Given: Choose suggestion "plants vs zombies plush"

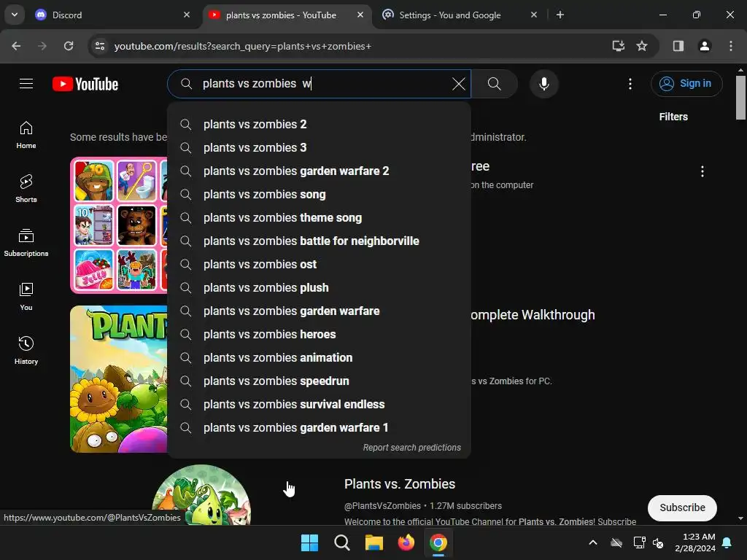Looking at the screenshot, I should coord(320,287).
